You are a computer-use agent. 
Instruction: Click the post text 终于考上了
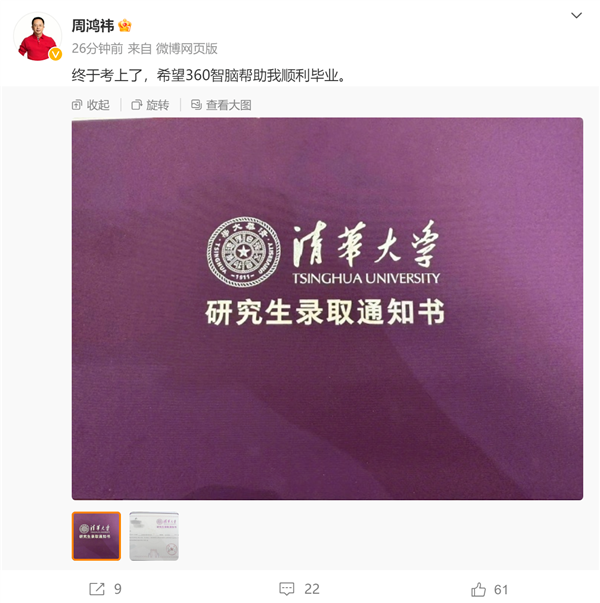[107, 75]
